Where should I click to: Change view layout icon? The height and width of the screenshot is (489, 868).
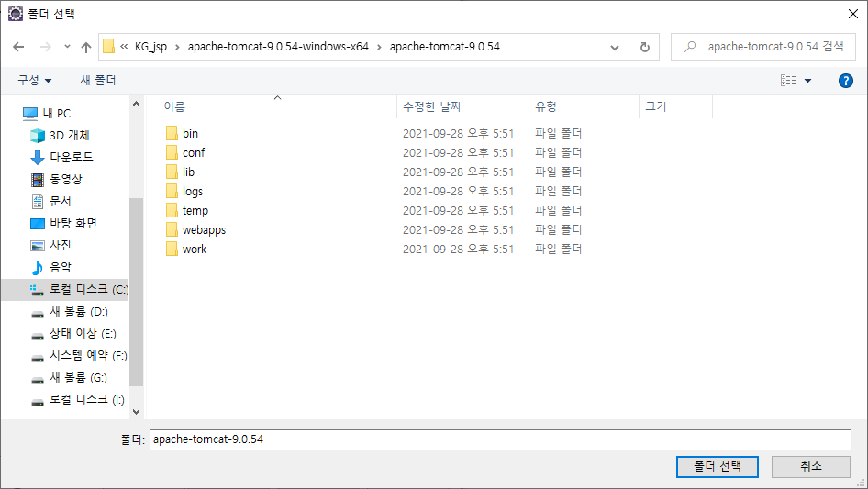point(788,81)
